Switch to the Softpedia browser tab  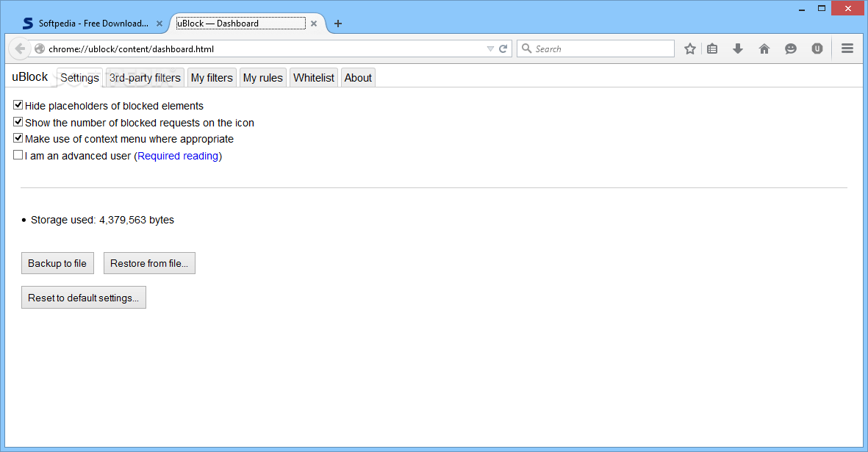[92, 24]
